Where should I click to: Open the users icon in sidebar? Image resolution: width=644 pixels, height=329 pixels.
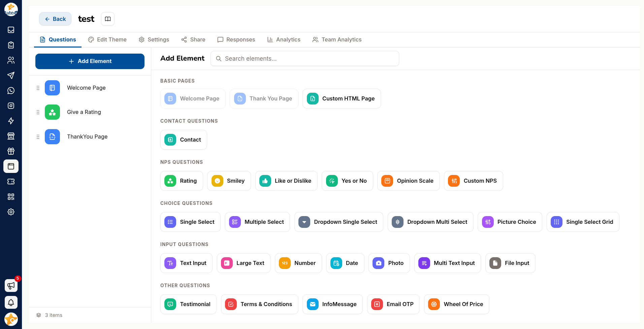pos(11,60)
